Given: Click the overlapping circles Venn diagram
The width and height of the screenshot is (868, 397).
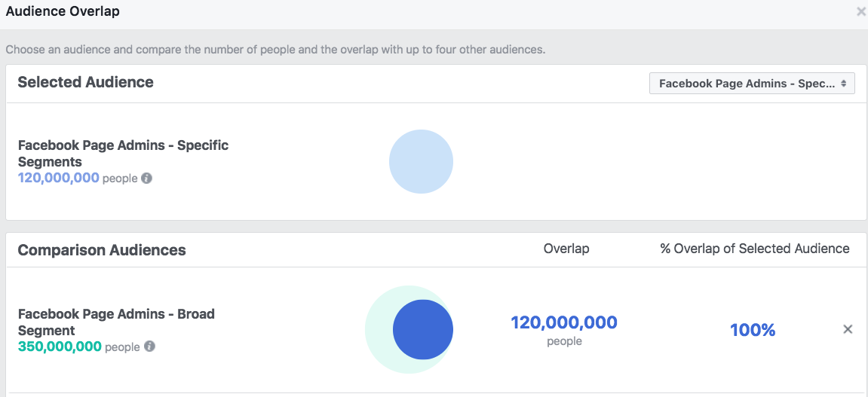Looking at the screenshot, I should click(x=409, y=329).
